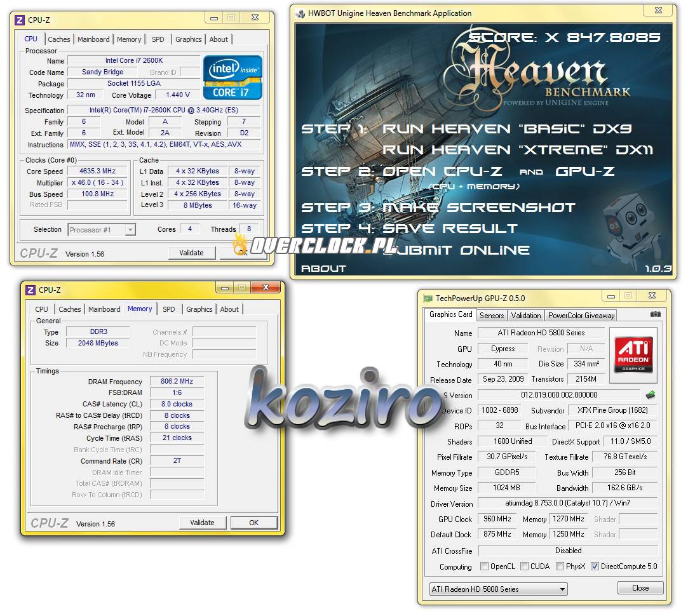This screenshot has width=688, height=616.
Task: Click the Score X 847.8085 text
Action: pyautogui.click(x=564, y=37)
